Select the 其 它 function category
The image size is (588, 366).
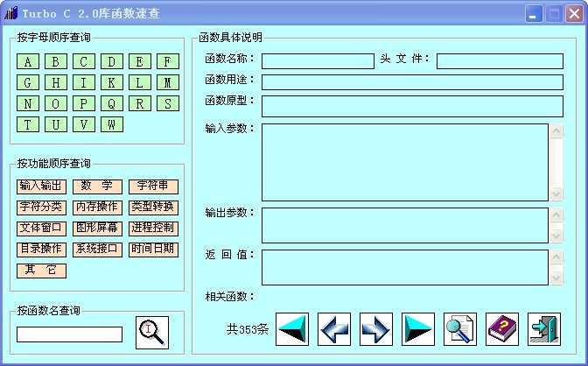point(41,271)
